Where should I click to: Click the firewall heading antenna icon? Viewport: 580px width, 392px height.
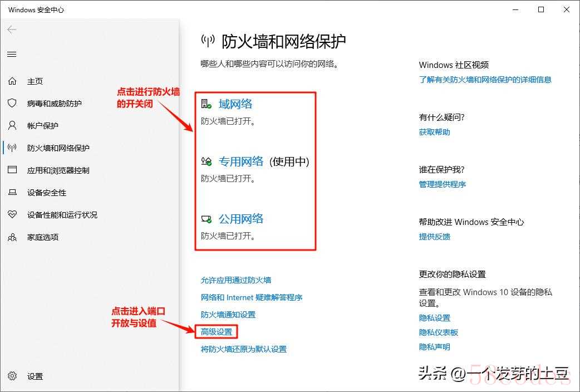click(x=208, y=40)
